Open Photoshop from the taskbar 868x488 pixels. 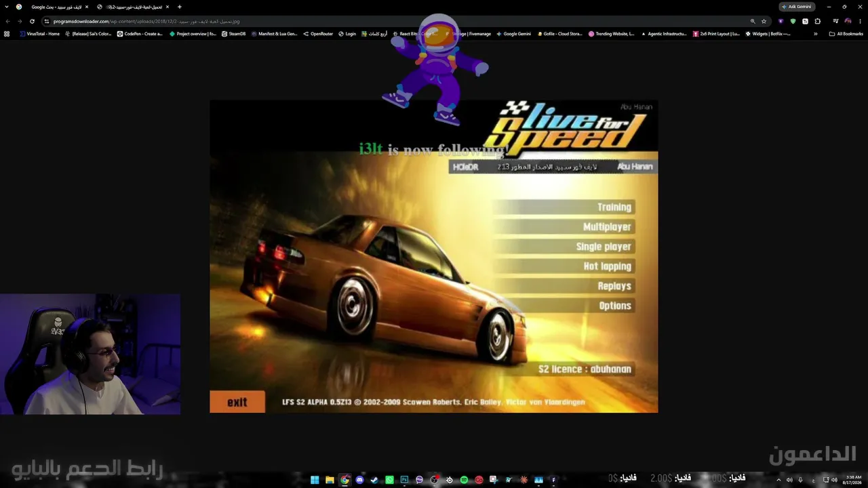click(x=404, y=480)
